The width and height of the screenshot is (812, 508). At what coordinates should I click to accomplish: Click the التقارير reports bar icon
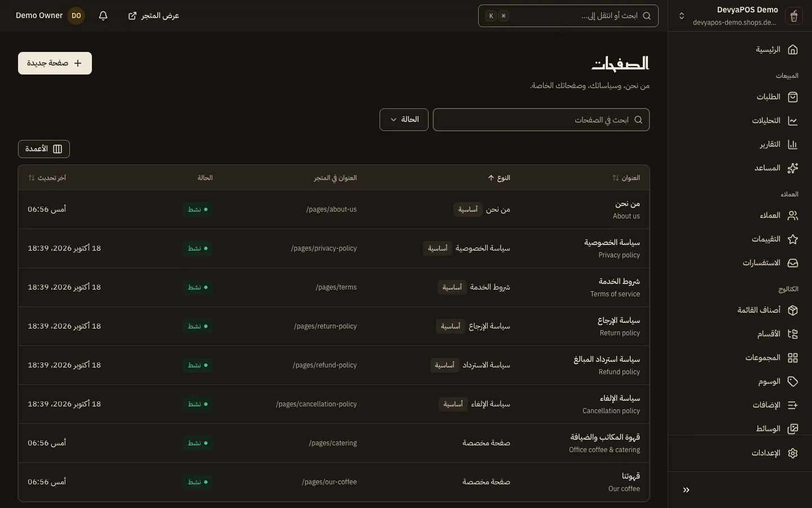(x=792, y=144)
